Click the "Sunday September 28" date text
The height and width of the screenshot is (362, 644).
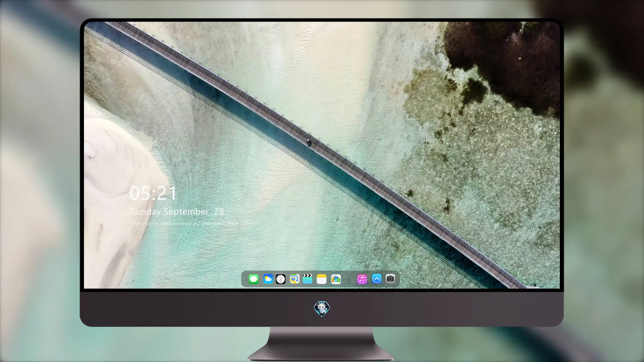tap(177, 212)
